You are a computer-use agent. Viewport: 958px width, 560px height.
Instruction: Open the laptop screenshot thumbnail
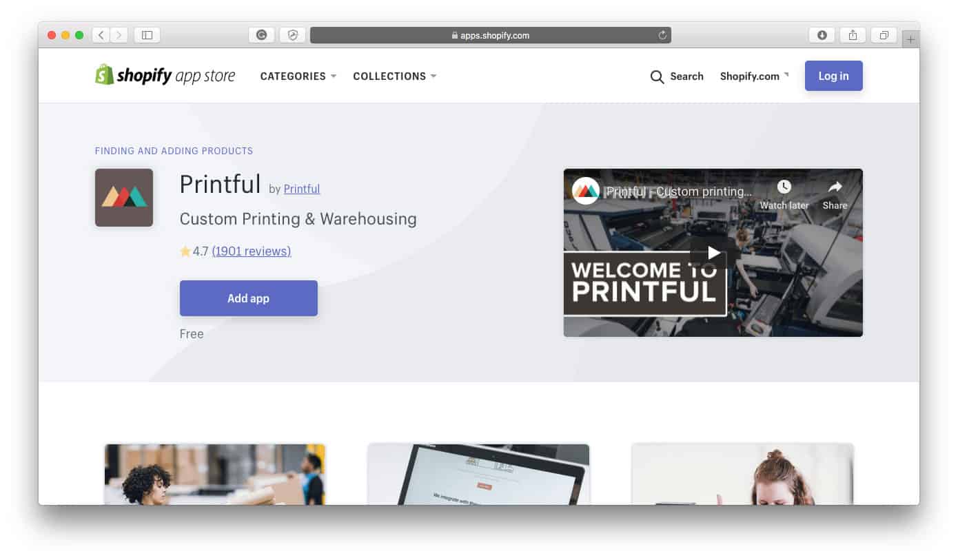coord(478,474)
